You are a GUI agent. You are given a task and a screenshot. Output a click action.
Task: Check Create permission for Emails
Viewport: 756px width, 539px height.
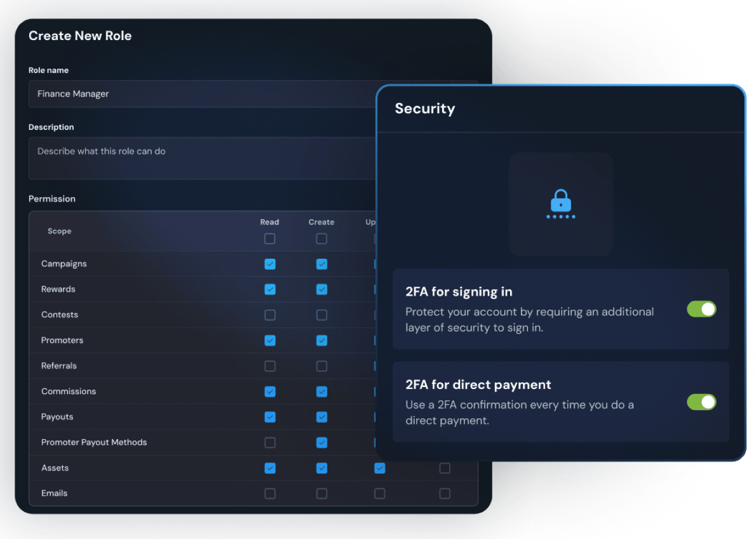tap(321, 494)
